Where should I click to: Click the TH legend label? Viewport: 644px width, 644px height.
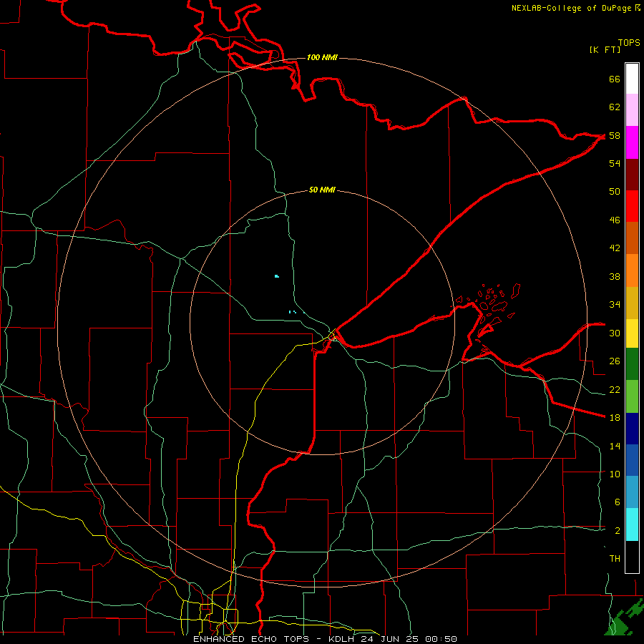coord(615,559)
